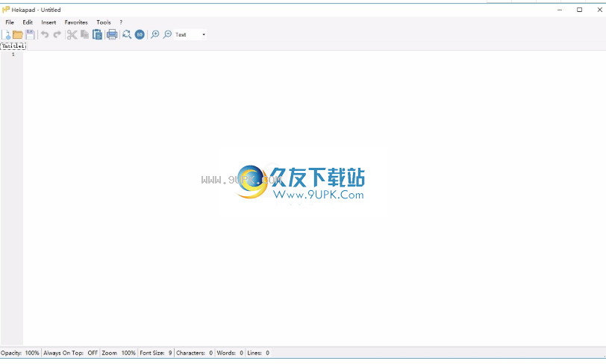Click the Opacity 100% status entry
Image resolution: width=606 pixels, height=364 pixels.
(20, 353)
